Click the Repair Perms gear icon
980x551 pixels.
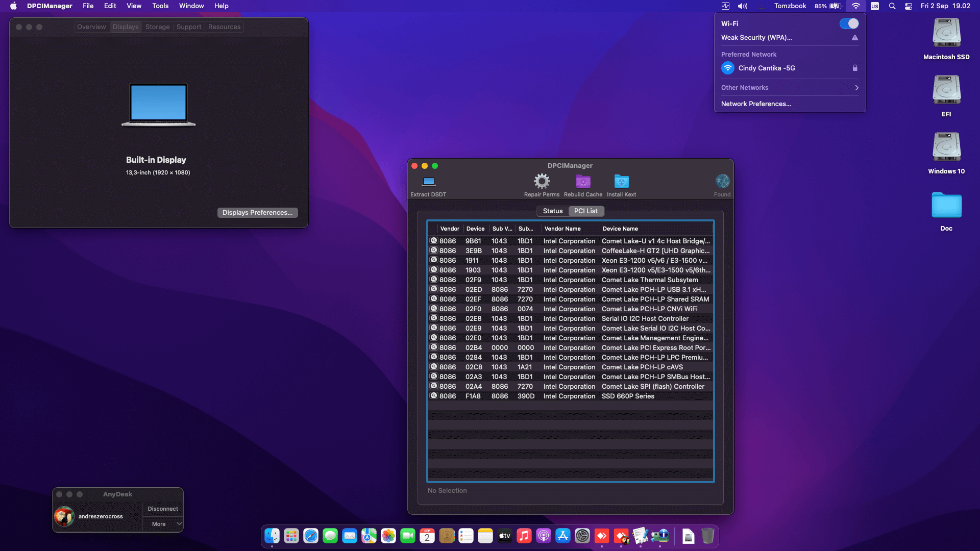(542, 182)
